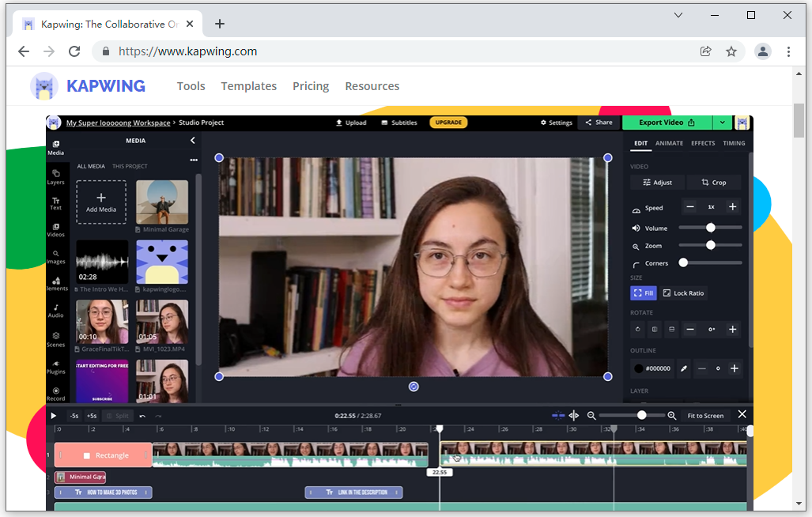Screen dimensions: 812x517
Task: Toggle the Fill size option
Action: coord(644,293)
